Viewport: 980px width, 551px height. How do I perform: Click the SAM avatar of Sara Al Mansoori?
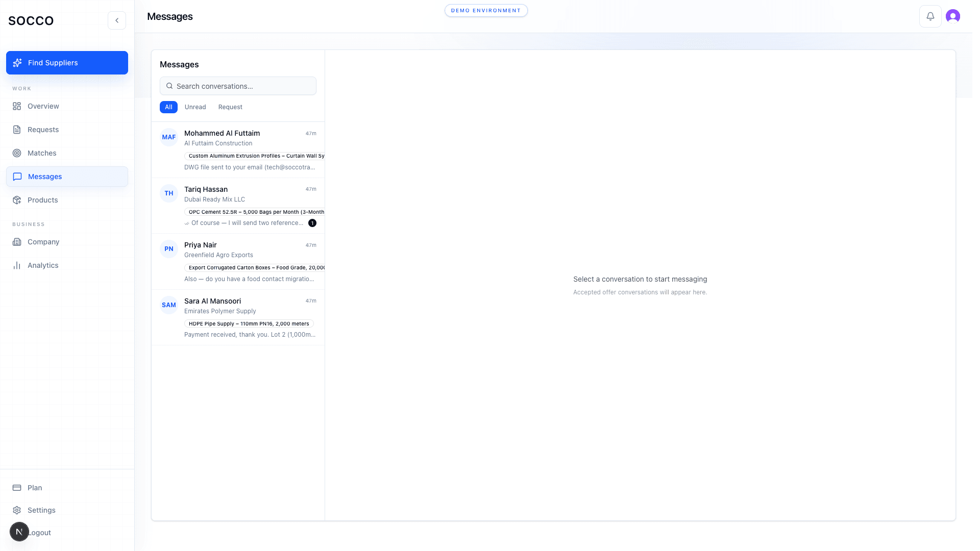pyautogui.click(x=169, y=305)
